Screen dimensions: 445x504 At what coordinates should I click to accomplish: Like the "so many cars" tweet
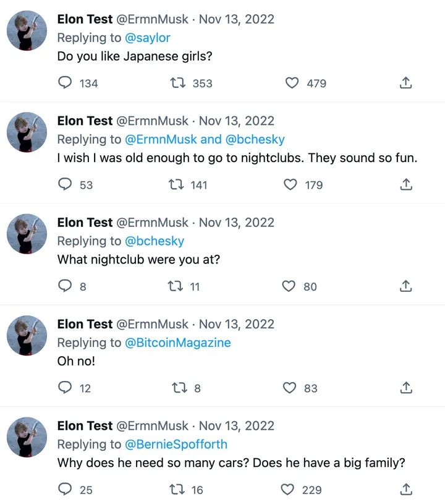(x=287, y=490)
